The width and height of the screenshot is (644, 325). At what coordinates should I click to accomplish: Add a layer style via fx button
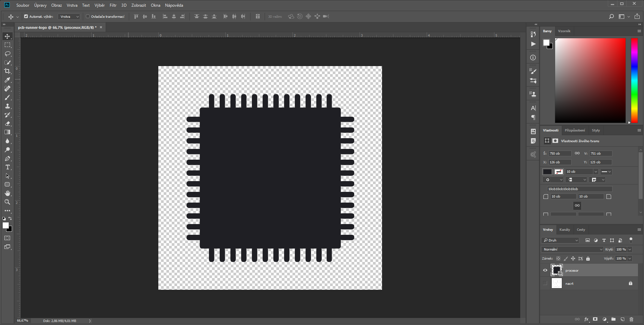click(x=587, y=319)
